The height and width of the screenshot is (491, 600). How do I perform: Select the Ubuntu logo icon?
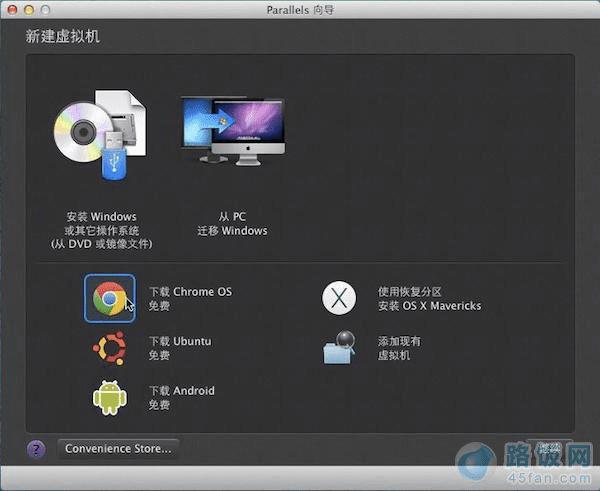110,348
